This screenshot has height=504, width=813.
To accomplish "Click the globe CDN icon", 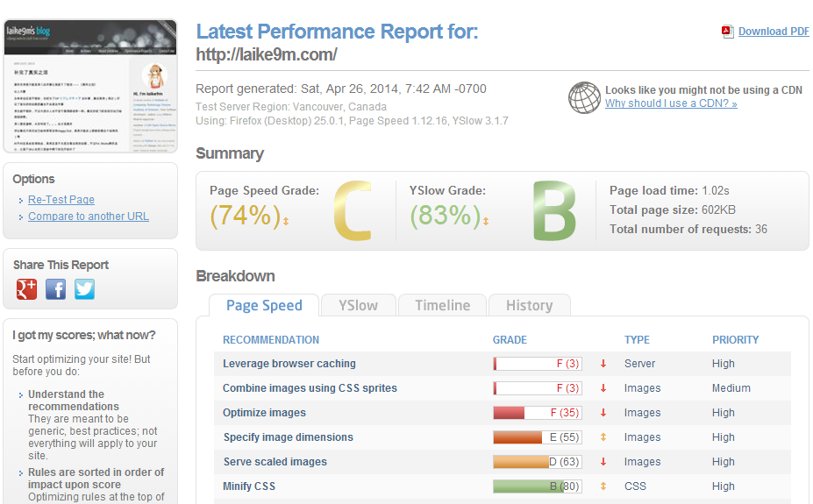I will pos(584,97).
